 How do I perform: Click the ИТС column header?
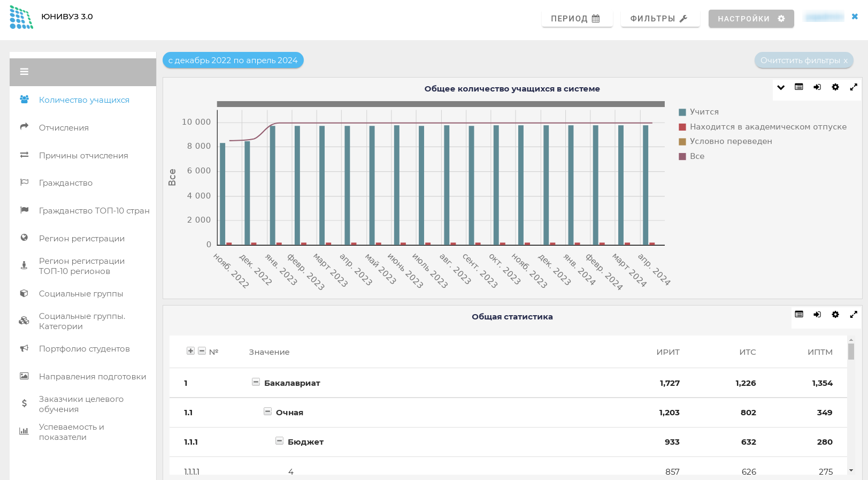(x=748, y=352)
